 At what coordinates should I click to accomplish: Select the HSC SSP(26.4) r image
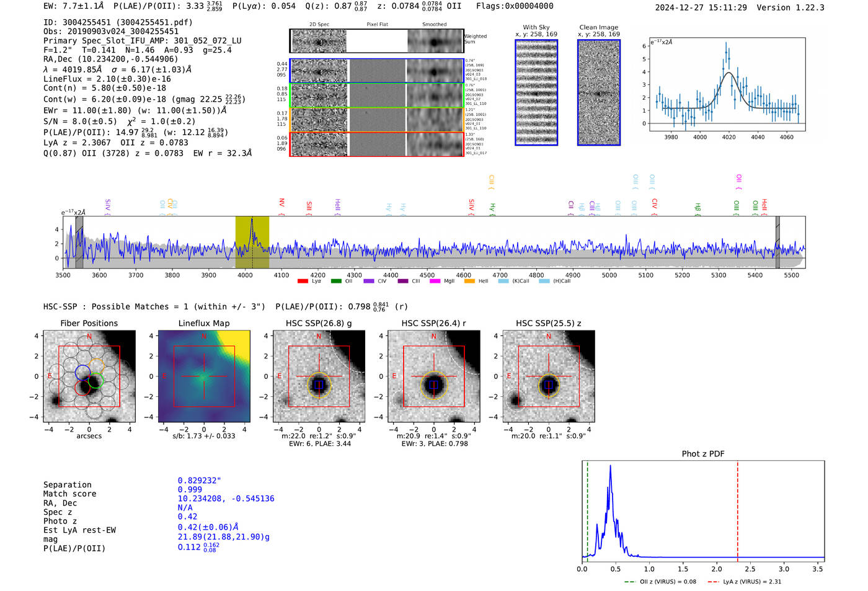[x=433, y=376]
